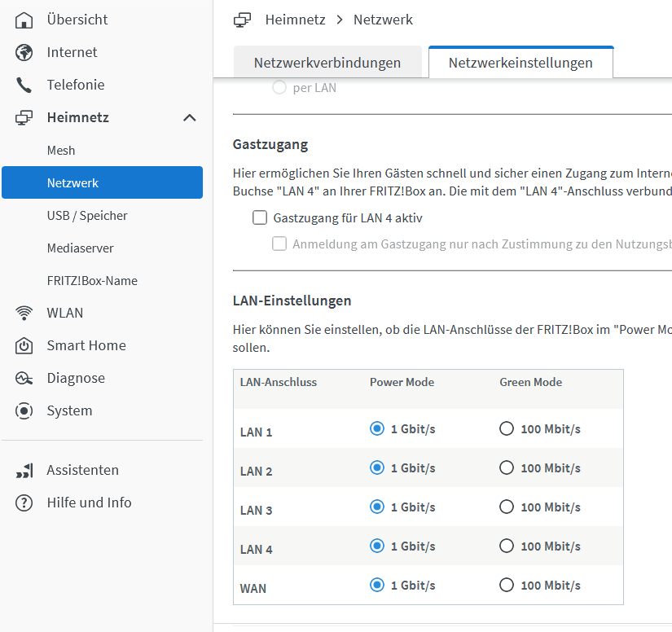This screenshot has width=672, height=632.
Task: Click the Telefonie phone handset icon
Action: pos(24,85)
